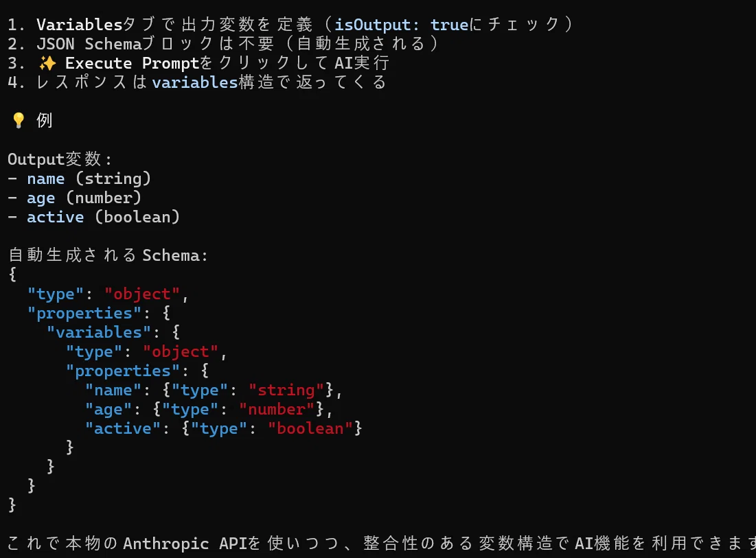Click the 自動生成されるSchema heading
The width and height of the screenshot is (756, 558).
tap(108, 255)
